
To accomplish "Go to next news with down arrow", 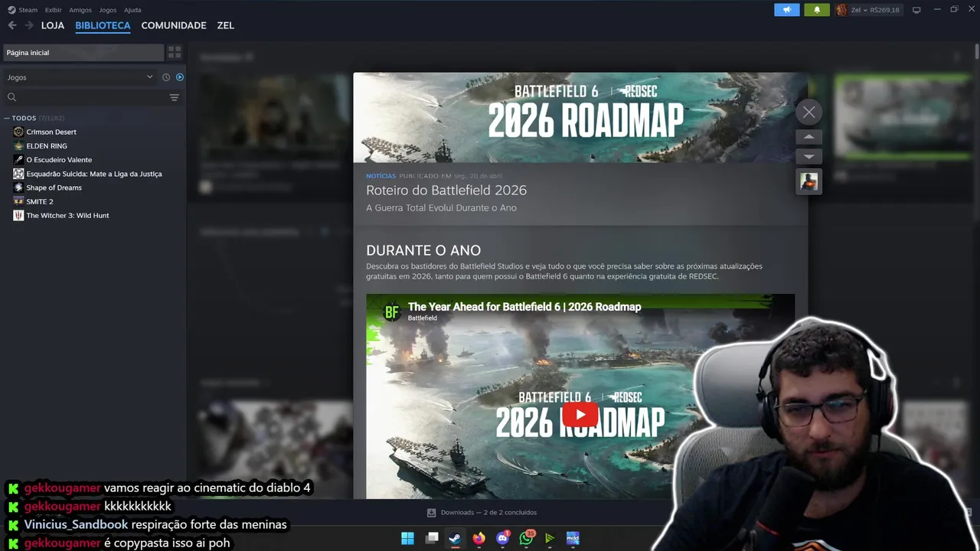I will click(x=808, y=156).
